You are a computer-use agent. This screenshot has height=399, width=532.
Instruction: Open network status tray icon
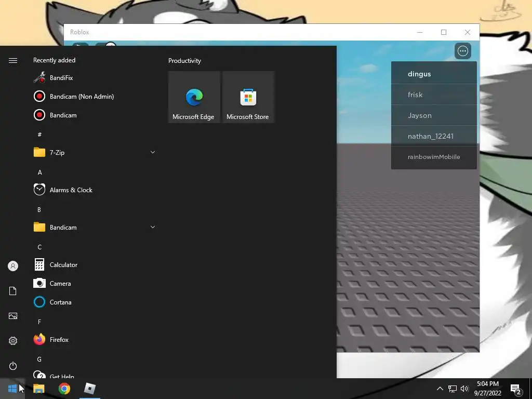(x=453, y=389)
